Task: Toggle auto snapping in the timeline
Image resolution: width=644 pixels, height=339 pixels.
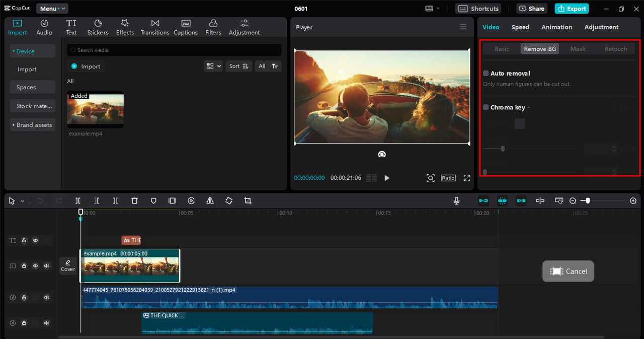Action: click(502, 200)
